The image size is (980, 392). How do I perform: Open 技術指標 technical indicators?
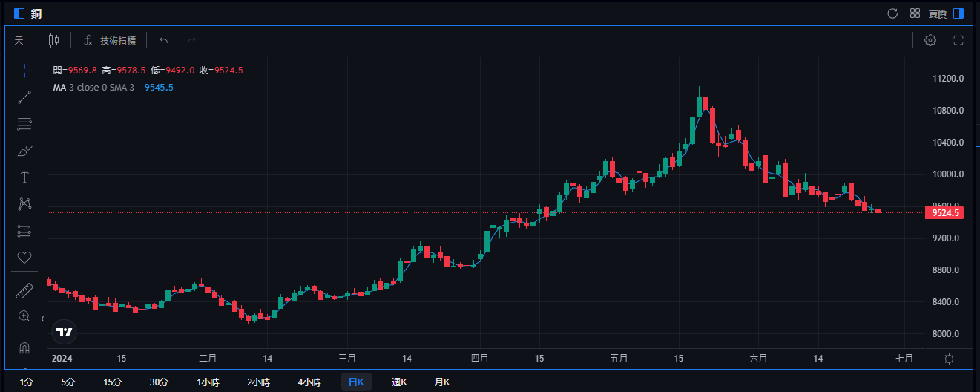[x=110, y=40]
